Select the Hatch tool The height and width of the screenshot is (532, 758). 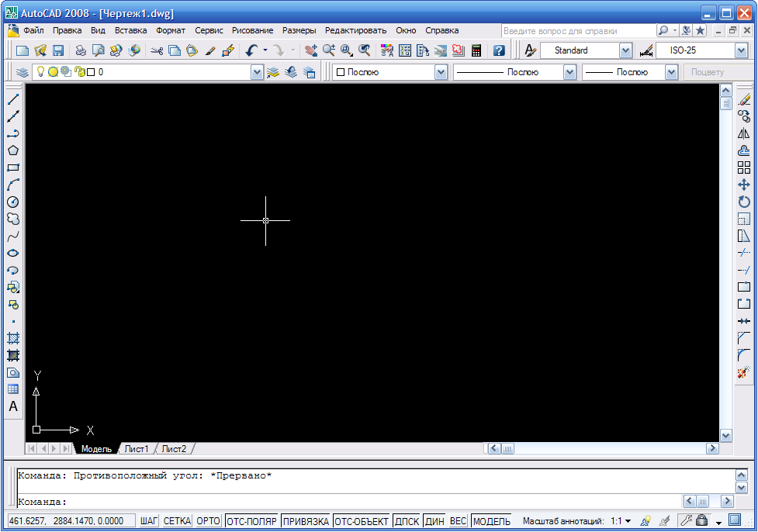click(x=13, y=338)
